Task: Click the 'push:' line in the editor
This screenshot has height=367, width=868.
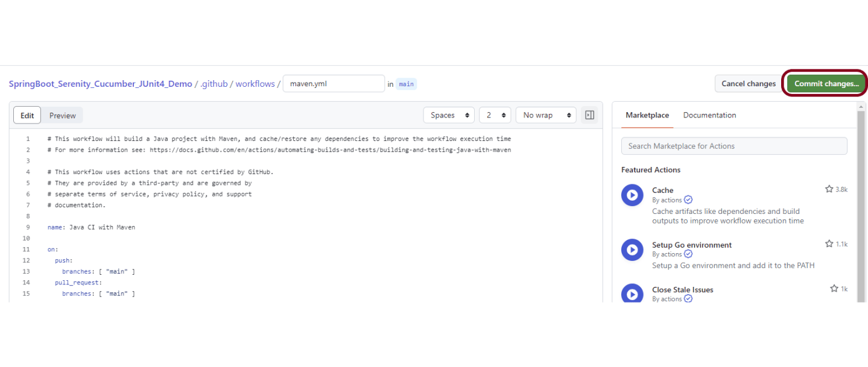Action: point(64,260)
